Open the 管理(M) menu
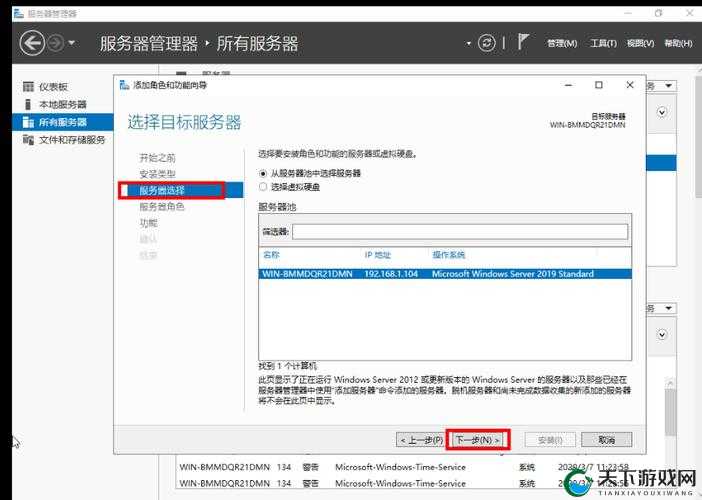702x500 pixels. pyautogui.click(x=562, y=43)
